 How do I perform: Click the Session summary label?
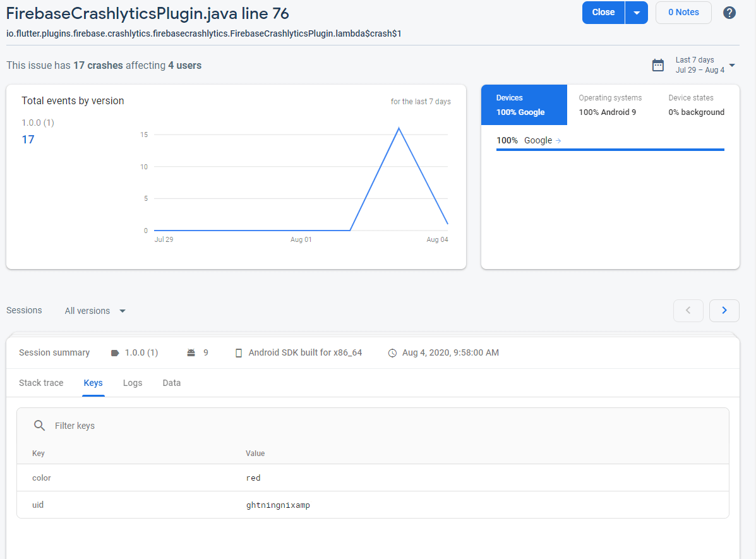coord(54,352)
